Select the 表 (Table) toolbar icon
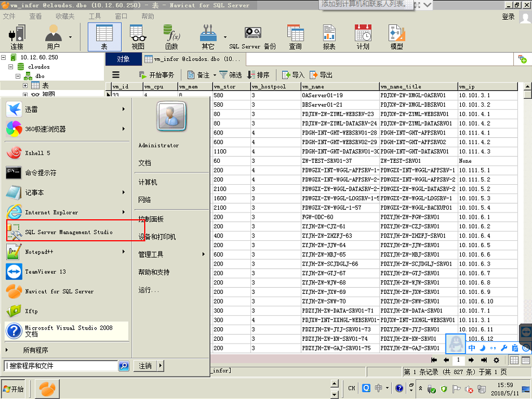 pos(104,37)
